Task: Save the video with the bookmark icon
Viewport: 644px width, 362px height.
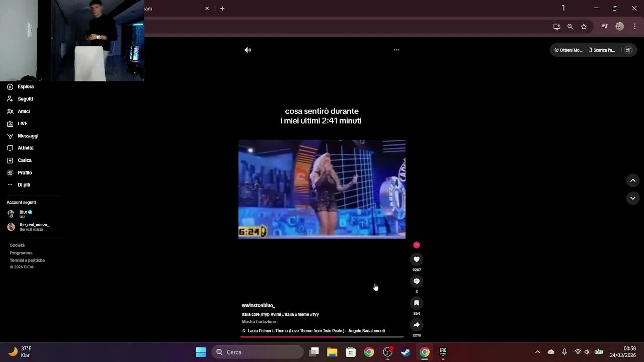Action: pos(417,303)
